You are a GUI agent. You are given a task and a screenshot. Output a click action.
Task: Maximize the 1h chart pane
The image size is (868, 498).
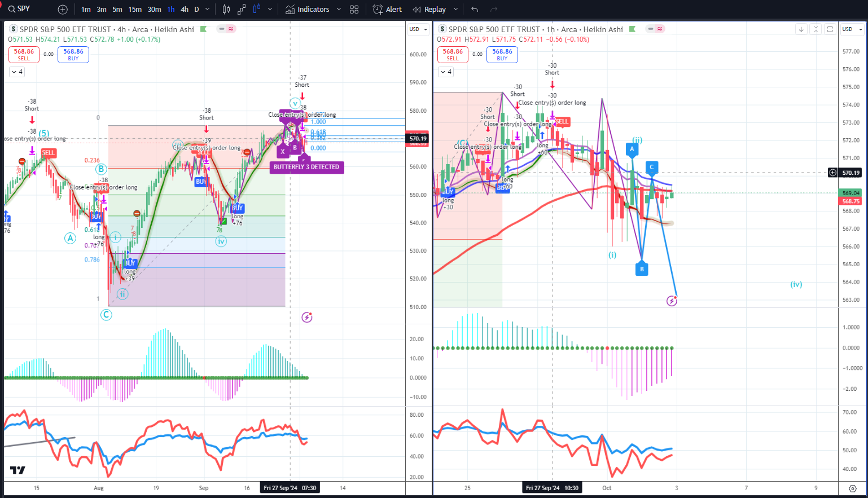830,29
